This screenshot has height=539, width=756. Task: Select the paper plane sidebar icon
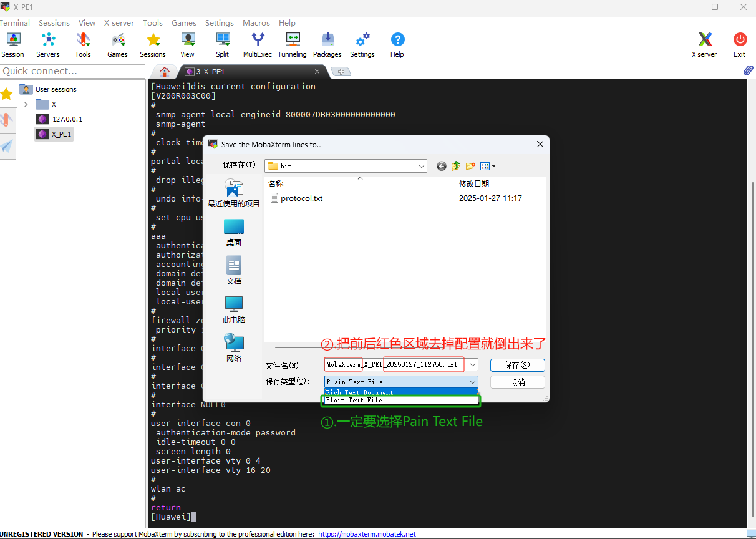pyautogui.click(x=6, y=146)
